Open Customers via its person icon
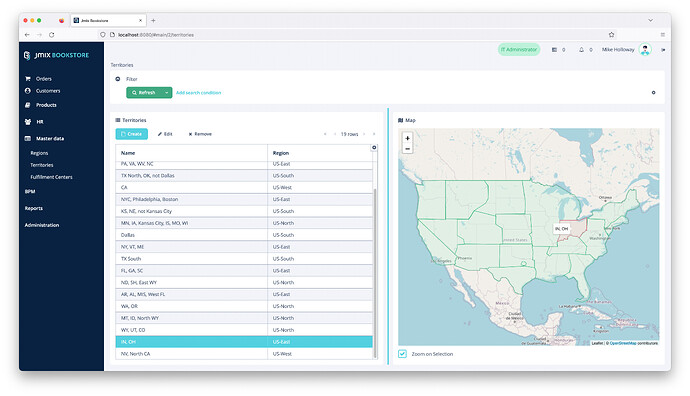Viewport: 690px width, 396px height. [28, 91]
